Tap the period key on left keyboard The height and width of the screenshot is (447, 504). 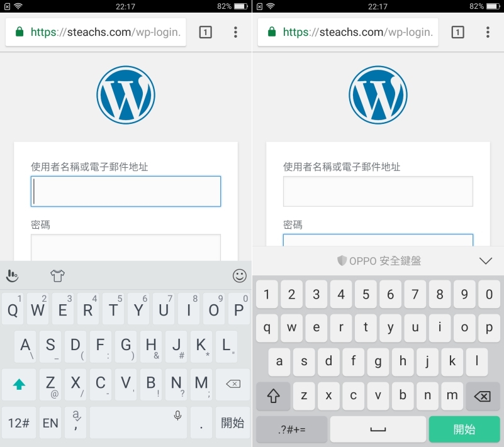tap(201, 422)
